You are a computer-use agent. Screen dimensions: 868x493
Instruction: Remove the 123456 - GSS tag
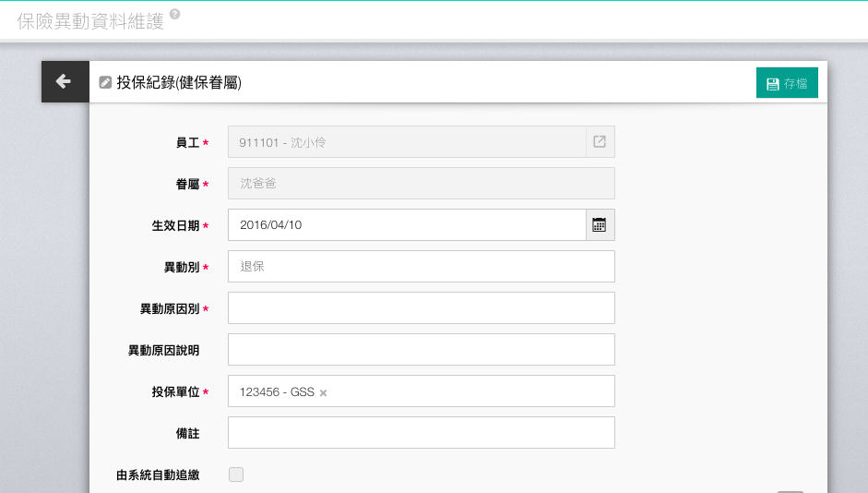(x=324, y=392)
